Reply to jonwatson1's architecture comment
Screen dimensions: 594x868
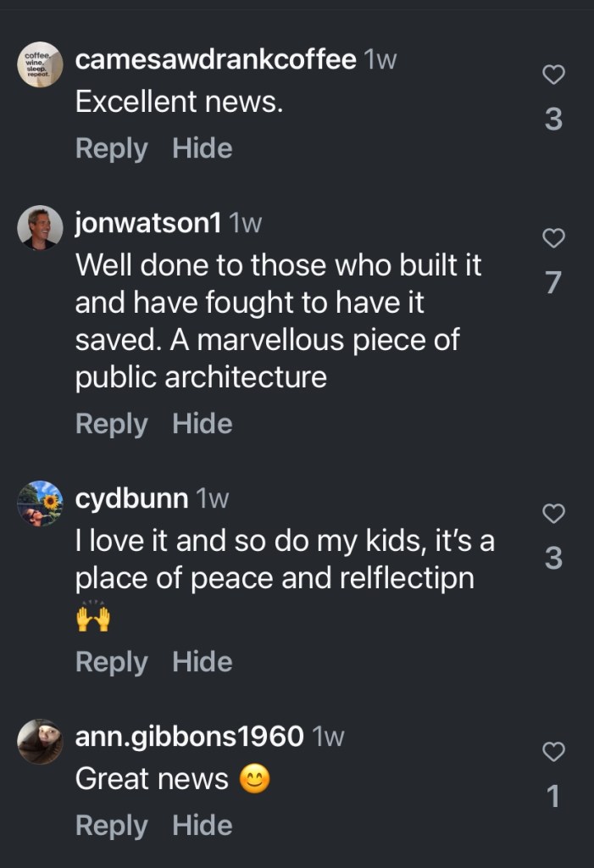(111, 423)
